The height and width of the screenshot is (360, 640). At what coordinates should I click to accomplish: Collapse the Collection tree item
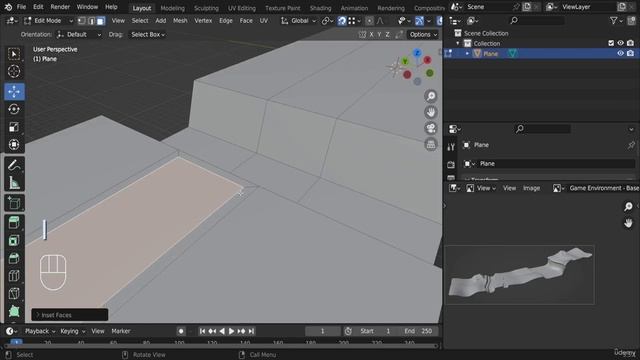[458, 43]
